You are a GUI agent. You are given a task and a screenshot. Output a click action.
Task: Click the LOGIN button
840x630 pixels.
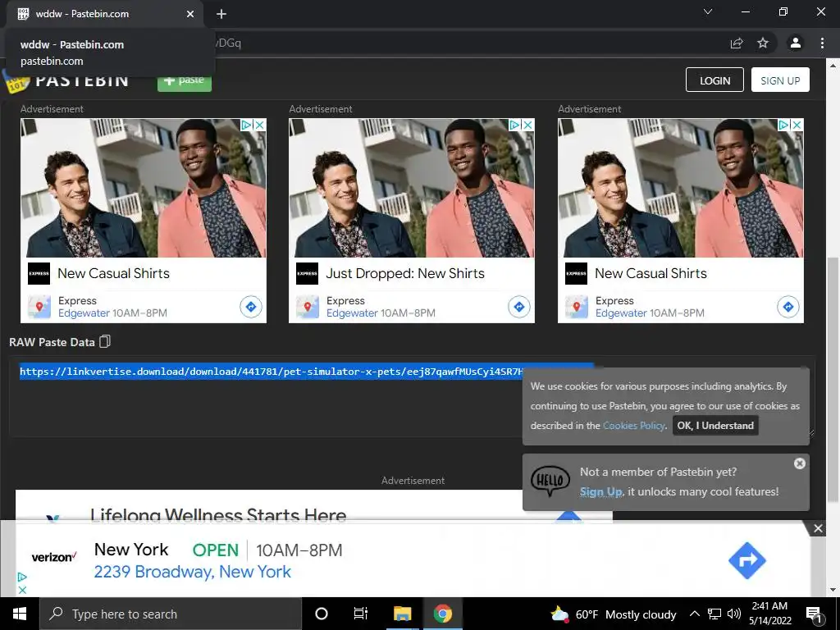point(714,80)
